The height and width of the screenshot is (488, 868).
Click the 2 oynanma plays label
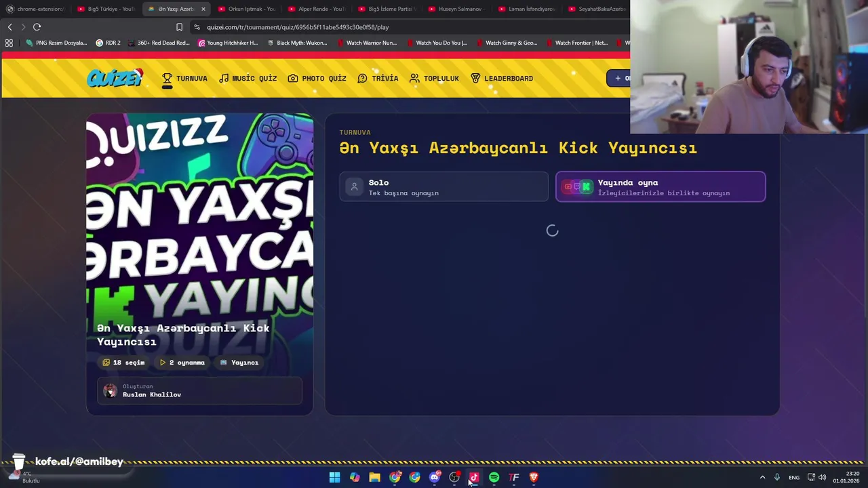tap(182, 363)
